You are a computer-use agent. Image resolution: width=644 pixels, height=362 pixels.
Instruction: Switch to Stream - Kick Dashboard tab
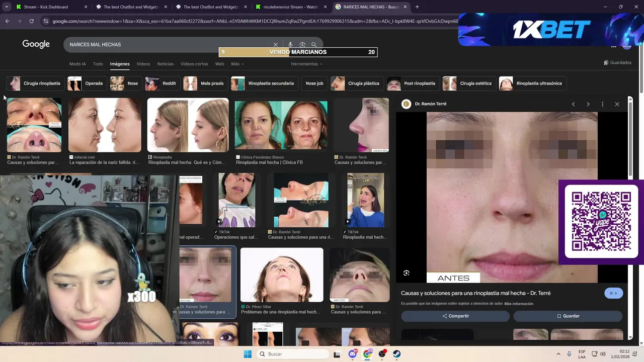point(51,7)
